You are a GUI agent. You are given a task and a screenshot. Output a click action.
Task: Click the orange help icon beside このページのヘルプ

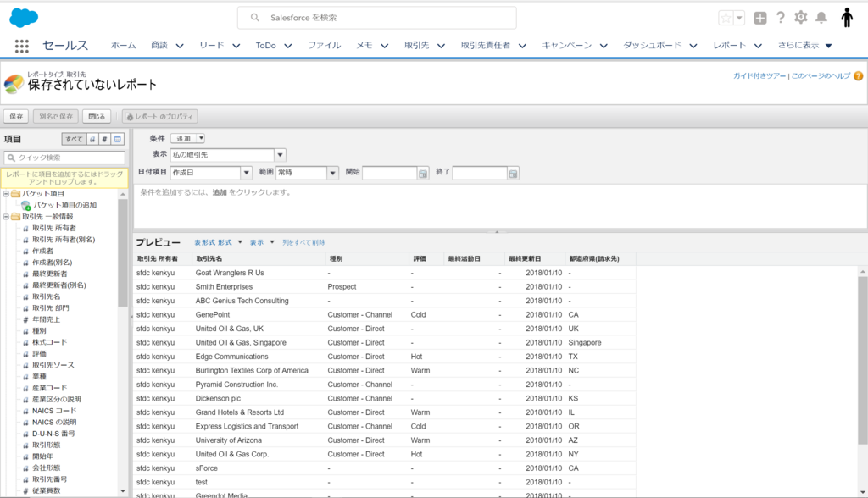[858, 76]
